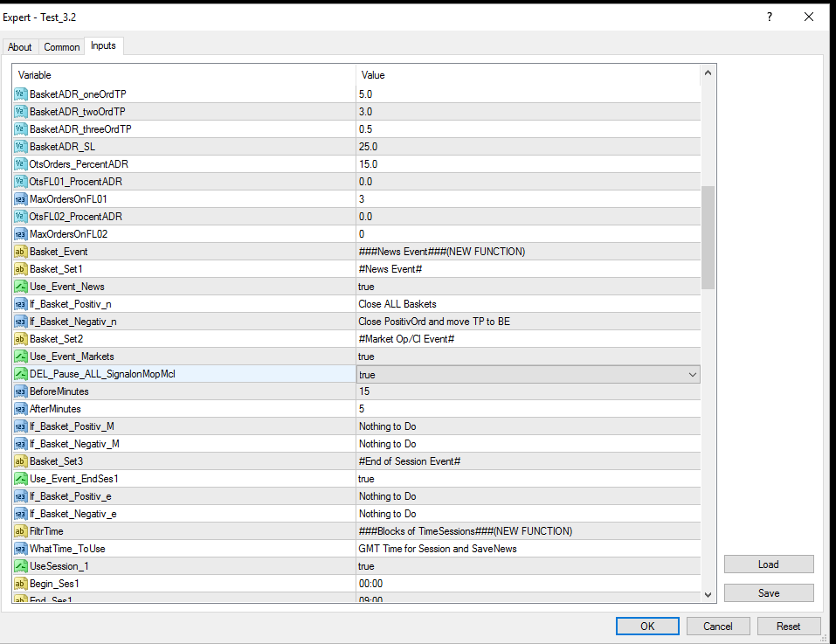Click the If_Basket_Positiv_M enum icon
836x644 pixels.
[20, 426]
